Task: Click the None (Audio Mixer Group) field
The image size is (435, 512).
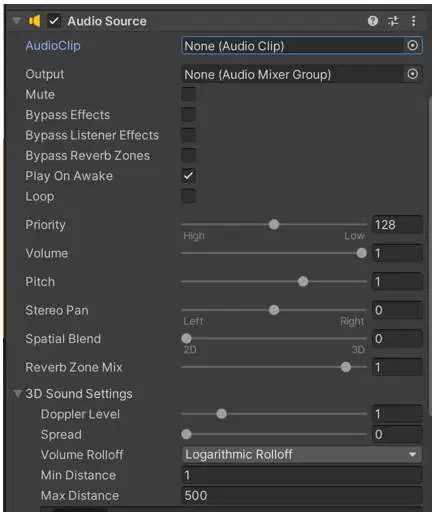Action: pos(292,74)
